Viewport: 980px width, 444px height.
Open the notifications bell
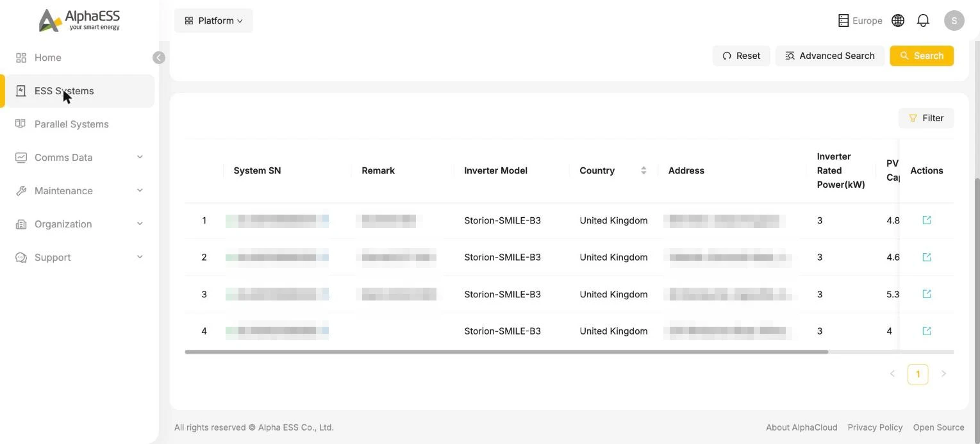(923, 21)
